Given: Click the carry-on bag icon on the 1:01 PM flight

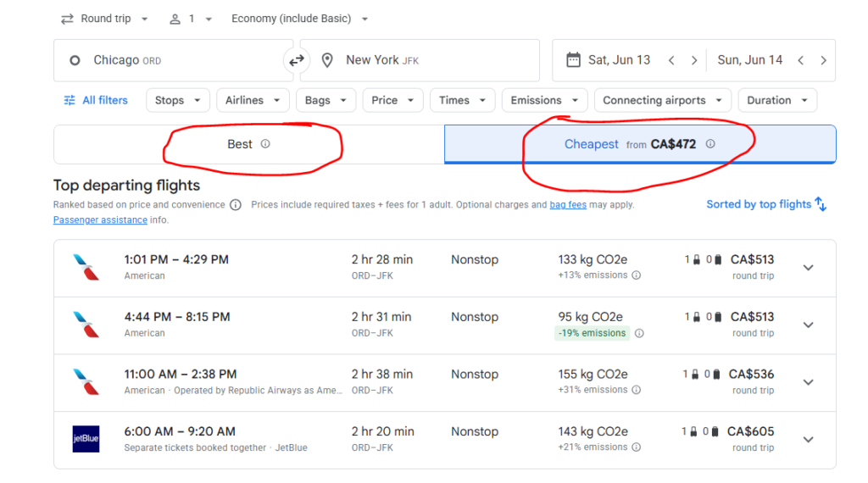Looking at the screenshot, I should [697, 259].
